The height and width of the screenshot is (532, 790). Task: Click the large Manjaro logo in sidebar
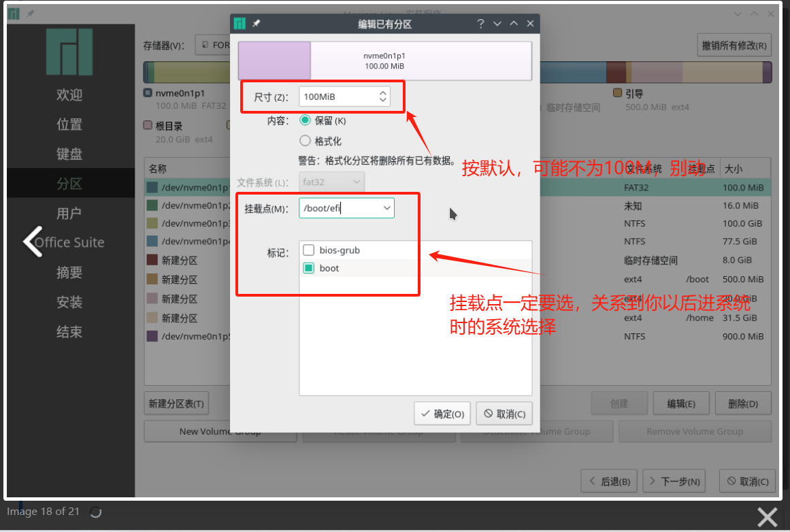tap(69, 52)
